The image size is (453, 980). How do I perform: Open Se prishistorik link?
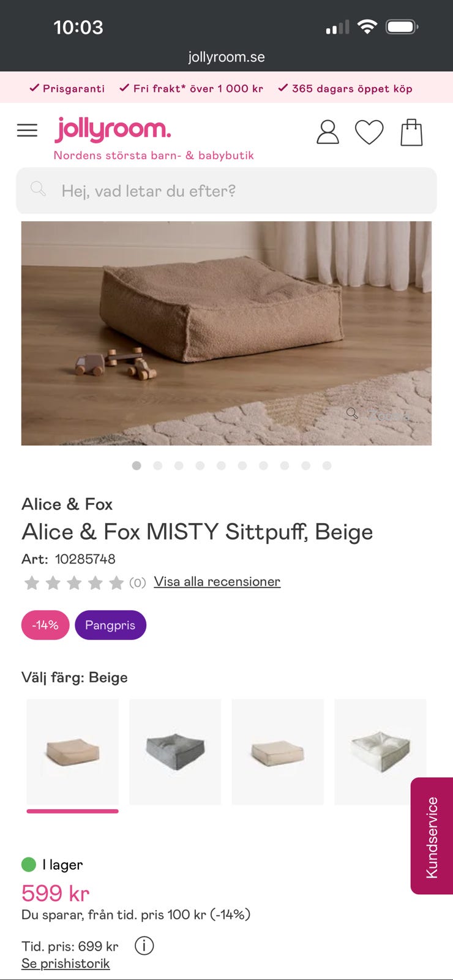click(x=66, y=963)
